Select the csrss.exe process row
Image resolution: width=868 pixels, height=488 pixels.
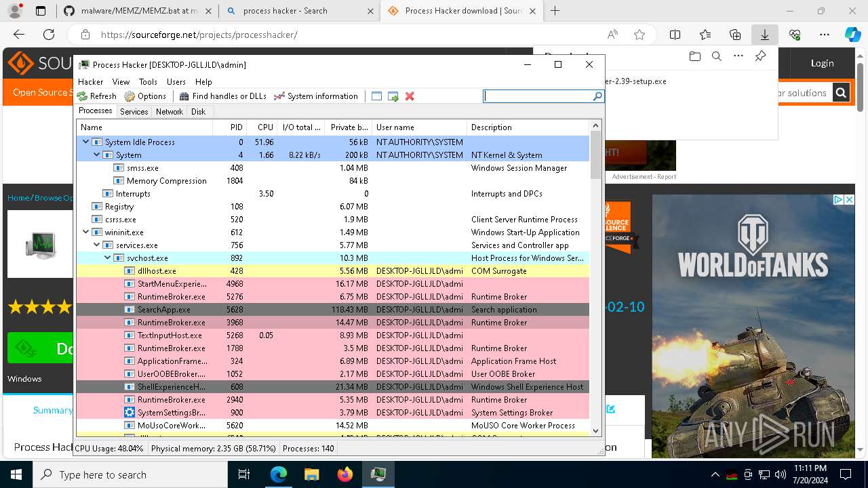coord(333,219)
